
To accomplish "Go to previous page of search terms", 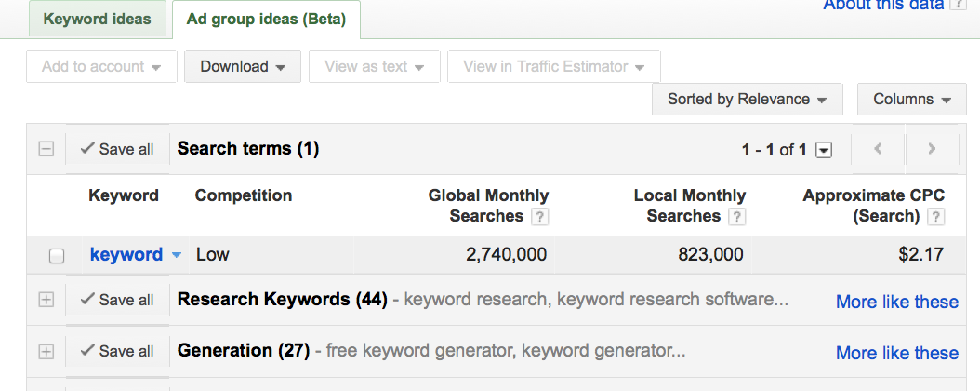I will click(x=878, y=149).
